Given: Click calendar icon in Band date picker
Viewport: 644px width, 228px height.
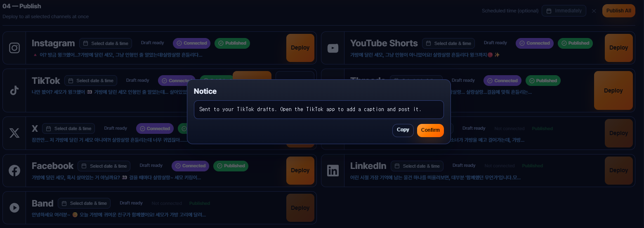Looking at the screenshot, I should pyautogui.click(x=64, y=203).
